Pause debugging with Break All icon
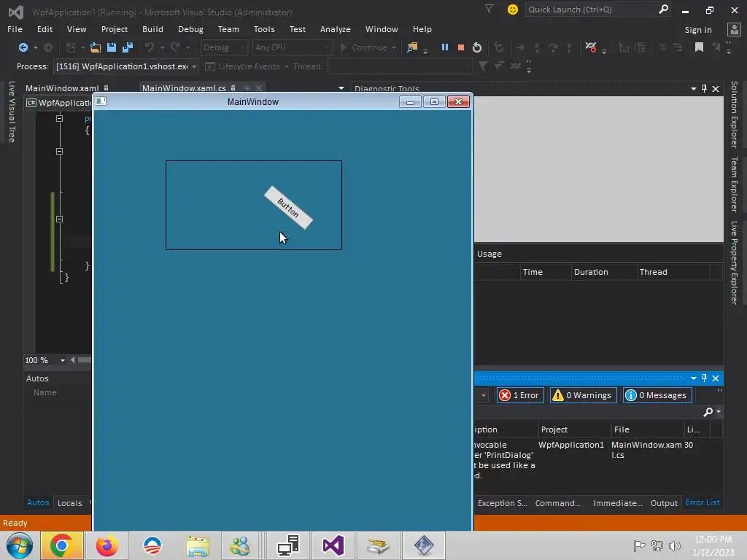The width and height of the screenshot is (747, 560). point(444,47)
